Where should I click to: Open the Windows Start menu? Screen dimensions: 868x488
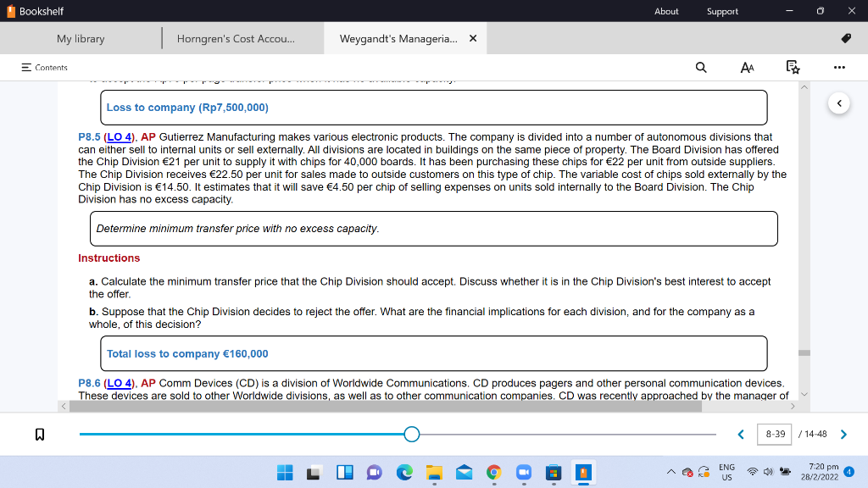coord(285,472)
